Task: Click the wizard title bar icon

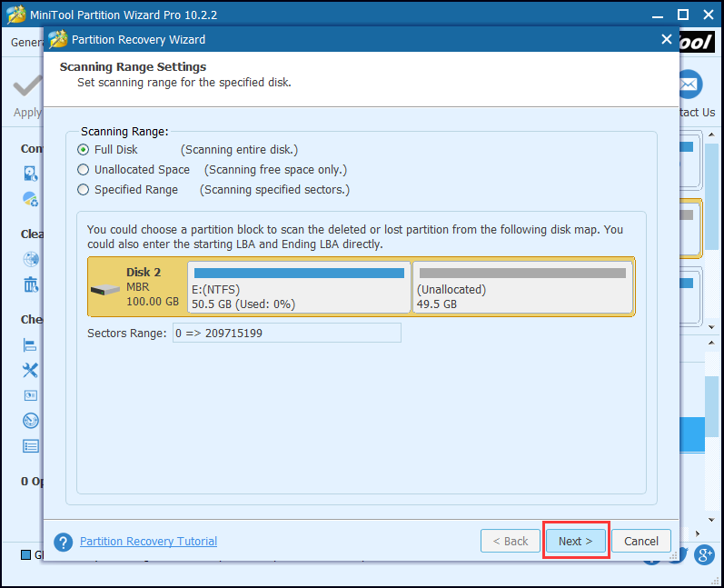Action: [58, 39]
